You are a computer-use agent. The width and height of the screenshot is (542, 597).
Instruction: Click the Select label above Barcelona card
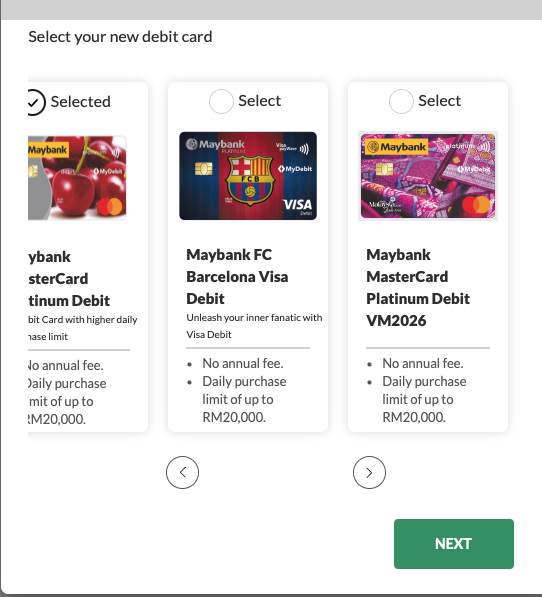[x=260, y=101]
